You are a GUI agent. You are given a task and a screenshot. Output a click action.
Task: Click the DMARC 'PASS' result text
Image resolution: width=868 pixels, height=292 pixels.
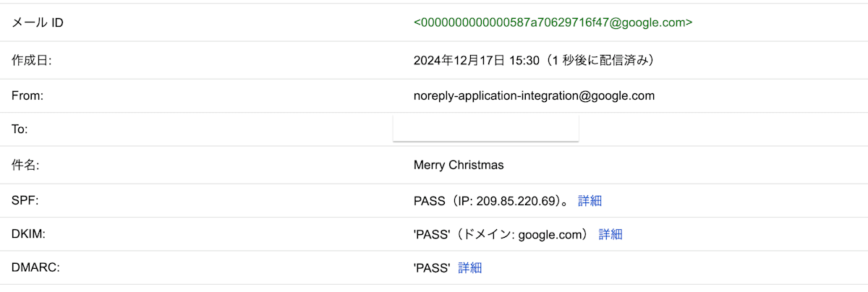coord(432,268)
